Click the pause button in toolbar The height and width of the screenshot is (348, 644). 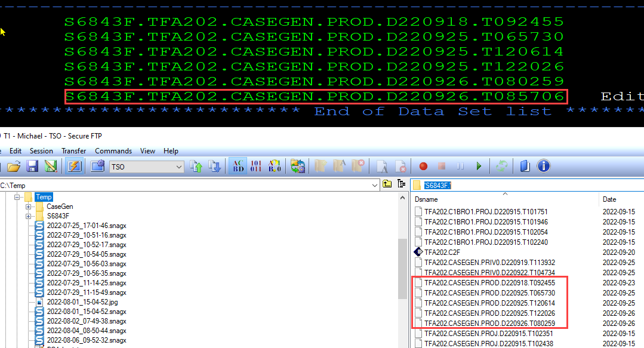pyautogui.click(x=460, y=167)
